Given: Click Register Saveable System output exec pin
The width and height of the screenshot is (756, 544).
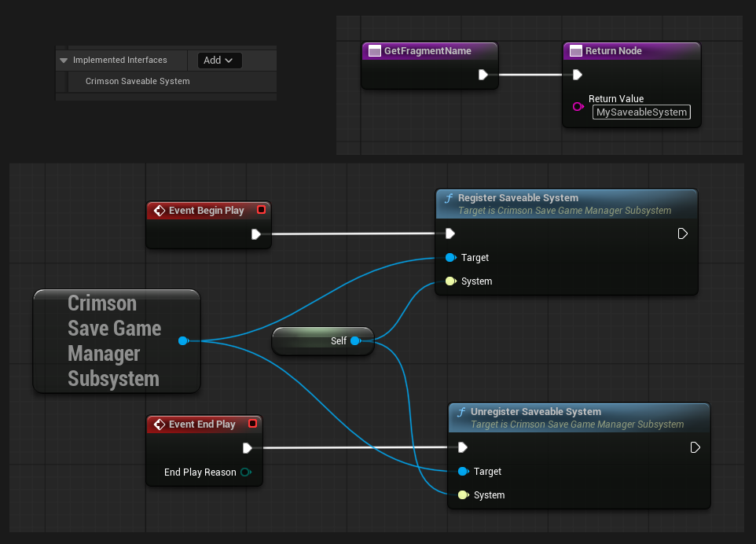Looking at the screenshot, I should 682,234.
